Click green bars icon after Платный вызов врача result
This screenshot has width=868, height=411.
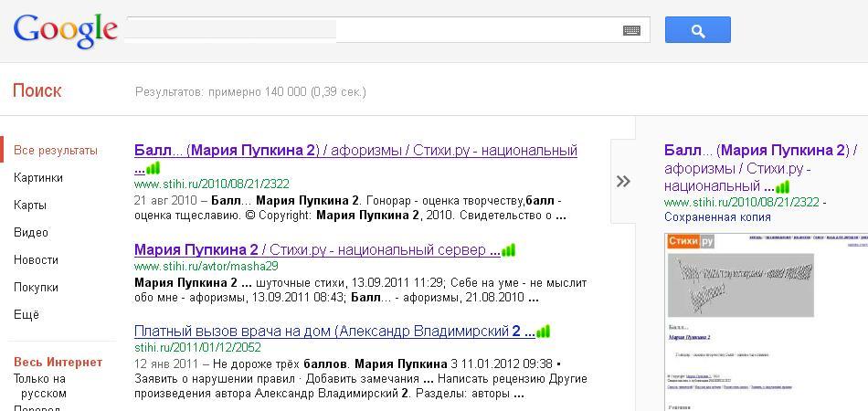(543, 332)
